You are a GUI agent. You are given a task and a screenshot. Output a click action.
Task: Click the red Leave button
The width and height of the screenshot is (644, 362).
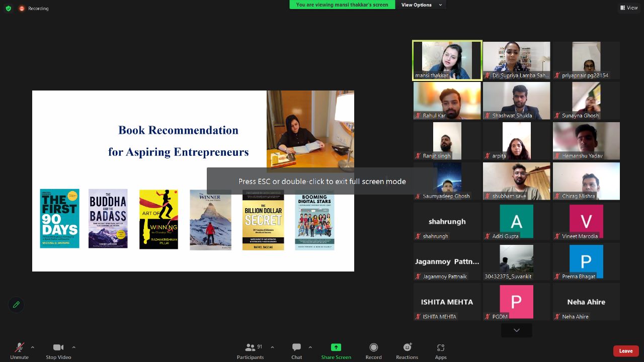626,351
